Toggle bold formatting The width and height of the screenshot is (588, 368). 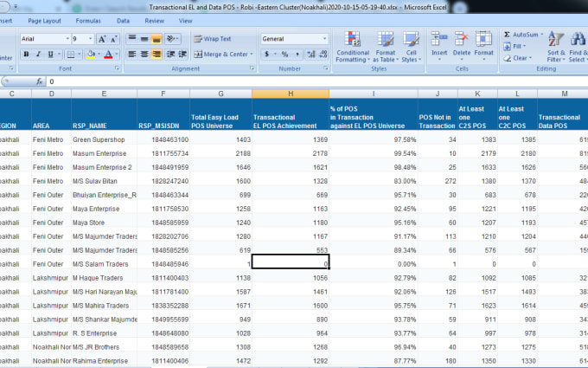(x=26, y=55)
